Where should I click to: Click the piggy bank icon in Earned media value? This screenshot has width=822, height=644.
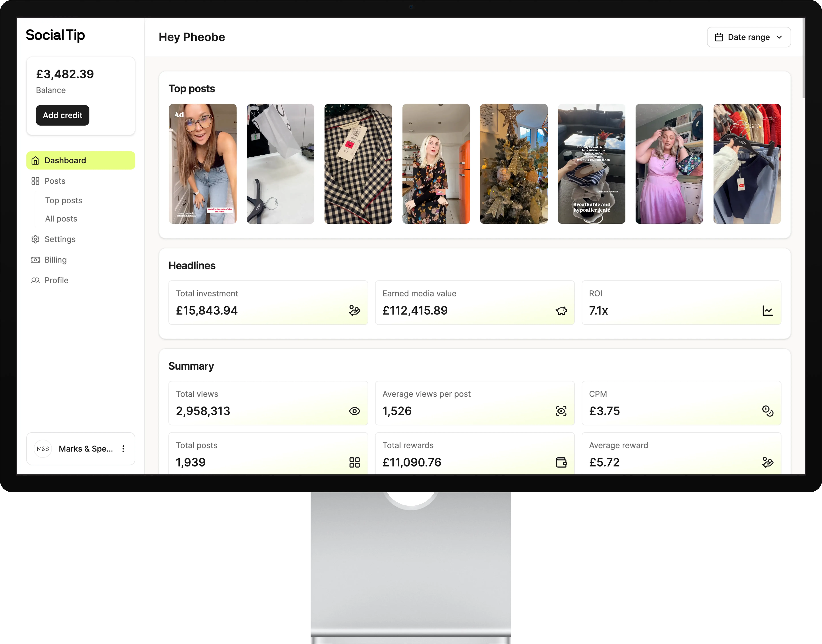(x=561, y=311)
